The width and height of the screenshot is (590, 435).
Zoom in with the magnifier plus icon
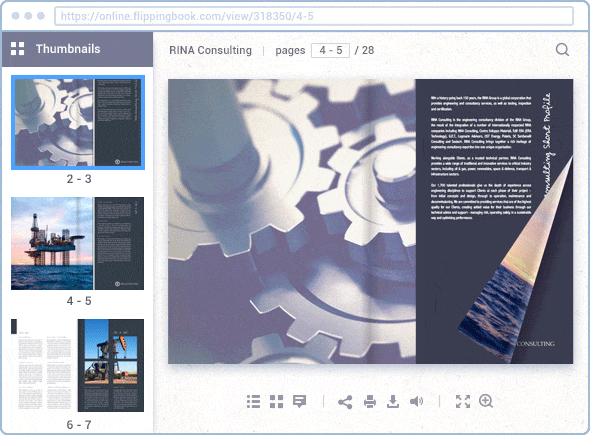click(486, 401)
